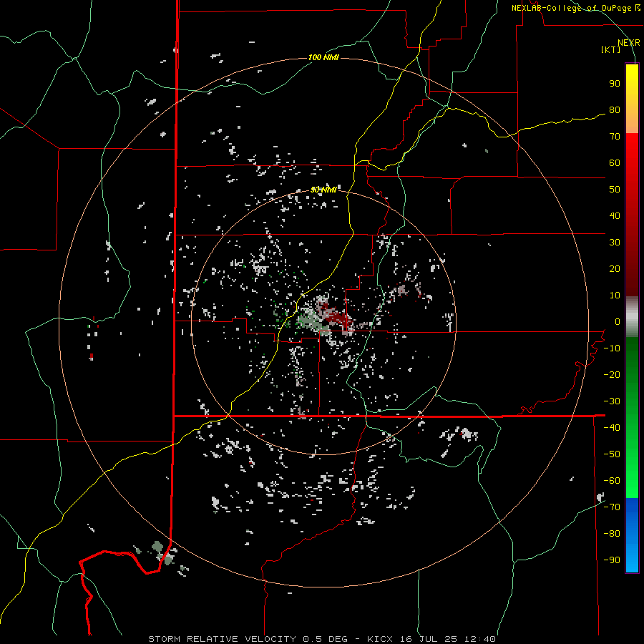The height and width of the screenshot is (644, 644).
Task: Click the -80 scale value
Action: (x=612, y=534)
